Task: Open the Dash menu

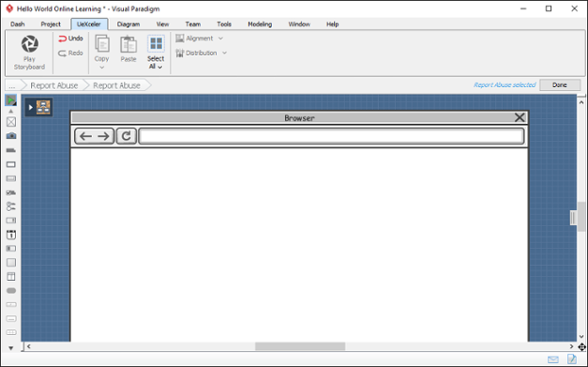Action: pyautogui.click(x=18, y=24)
